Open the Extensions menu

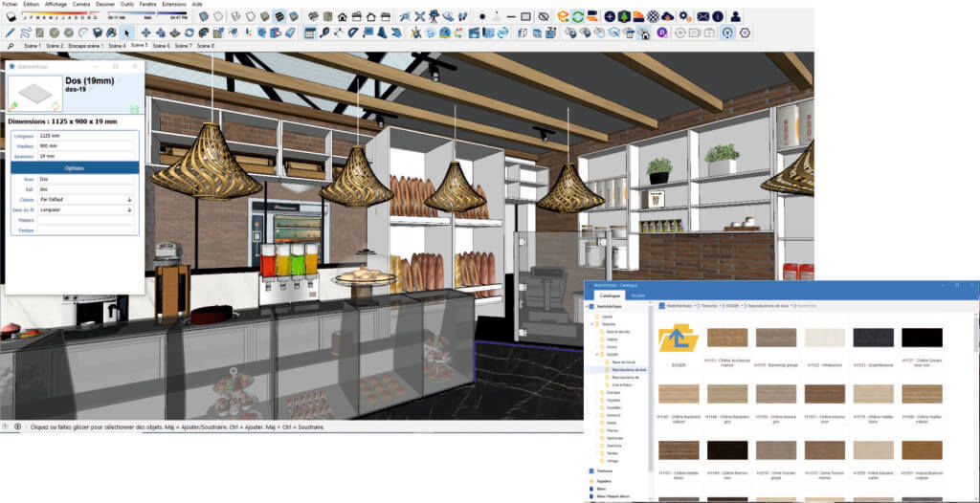click(173, 4)
